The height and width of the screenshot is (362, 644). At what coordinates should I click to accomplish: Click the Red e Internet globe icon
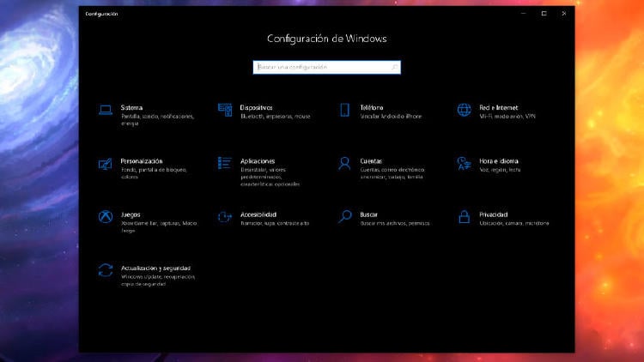[x=464, y=110]
